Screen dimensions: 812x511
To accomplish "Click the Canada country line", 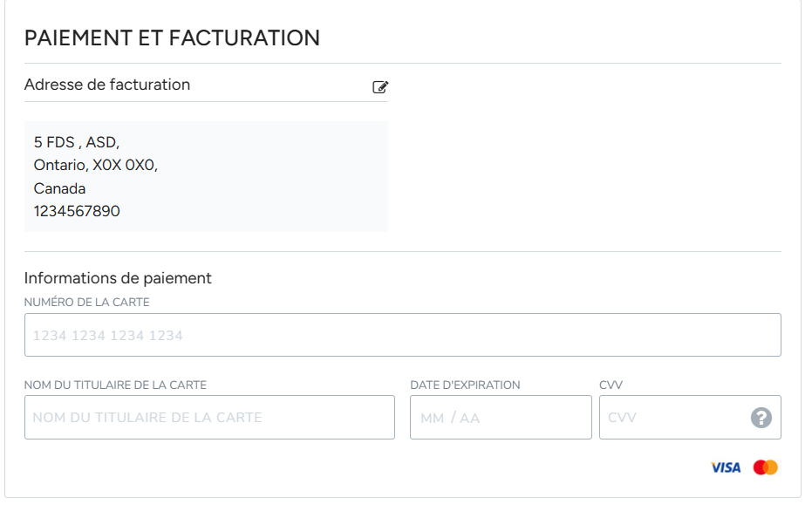I will [59, 188].
